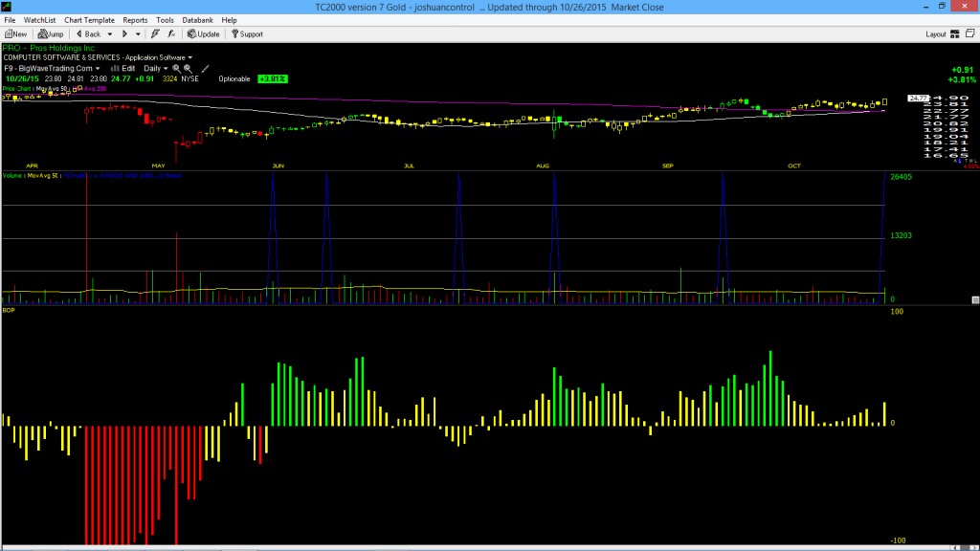Image resolution: width=980 pixels, height=551 pixels.
Task: Restore down the TC2000 window
Action: (942, 7)
